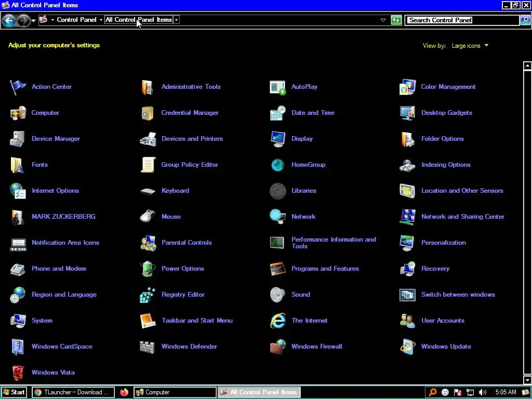This screenshot has height=399, width=532.
Task: Click the Switch between windows link
Action: [x=458, y=295]
